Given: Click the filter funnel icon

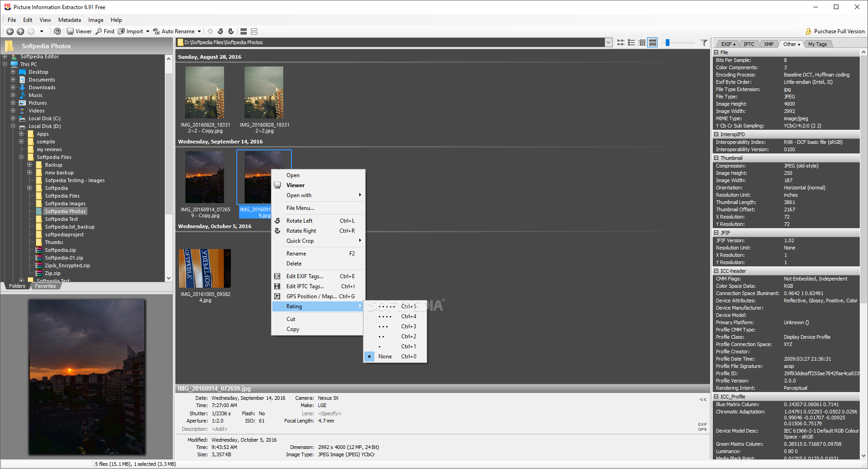Looking at the screenshot, I should pyautogui.click(x=704, y=43).
